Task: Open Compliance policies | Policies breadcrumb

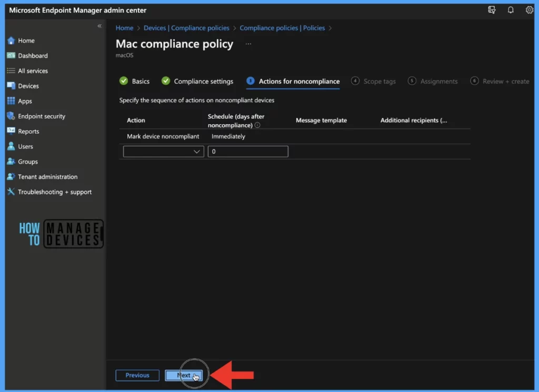Action: pos(282,28)
